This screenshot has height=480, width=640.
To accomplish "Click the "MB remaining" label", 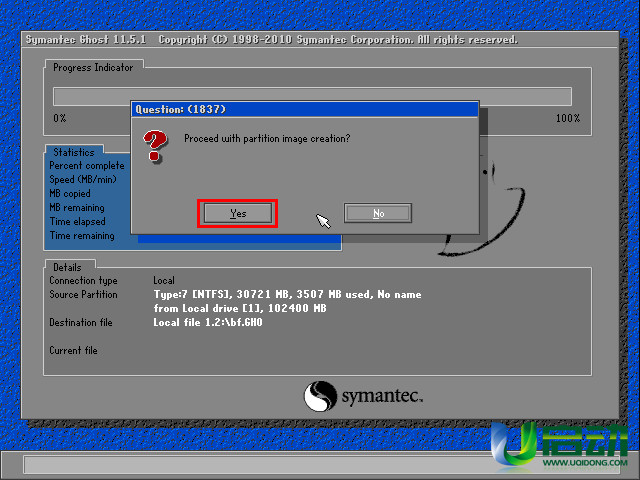I will pyautogui.click(x=77, y=208).
